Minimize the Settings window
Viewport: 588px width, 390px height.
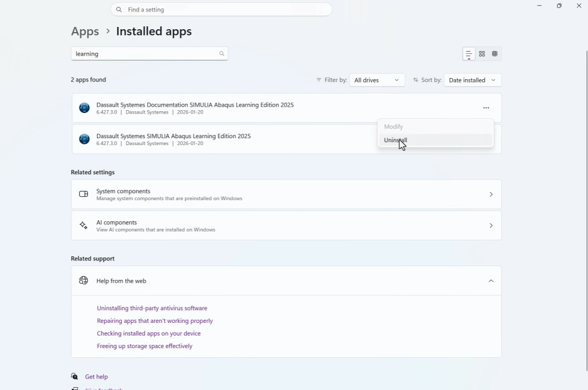(x=539, y=6)
